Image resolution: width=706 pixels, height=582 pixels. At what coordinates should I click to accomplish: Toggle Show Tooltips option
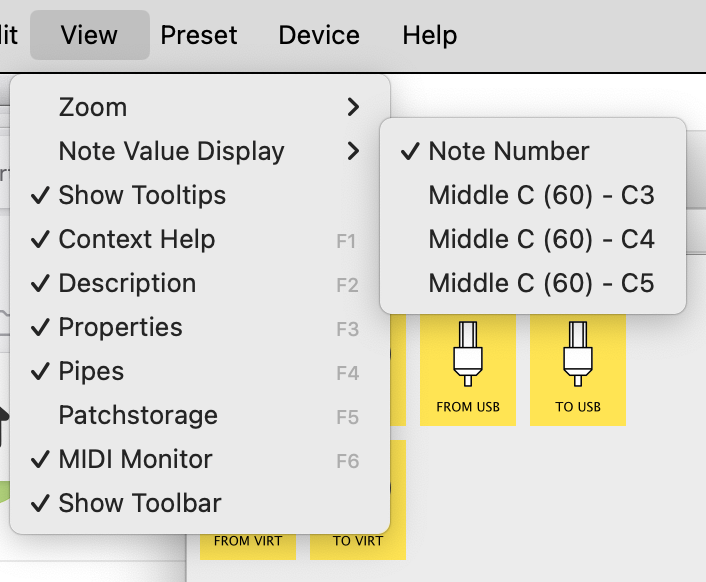142,195
